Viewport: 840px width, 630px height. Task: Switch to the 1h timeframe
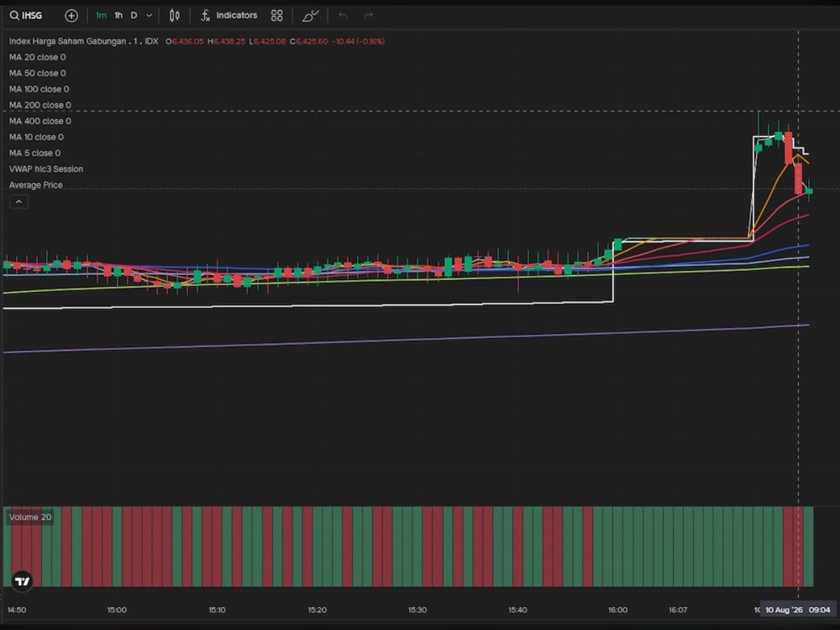pyautogui.click(x=119, y=15)
